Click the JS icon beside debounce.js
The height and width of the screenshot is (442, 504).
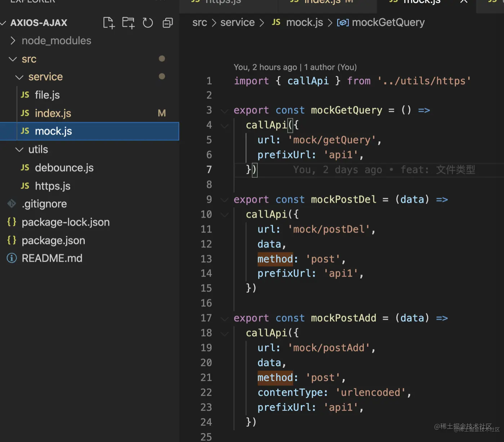[x=25, y=167]
